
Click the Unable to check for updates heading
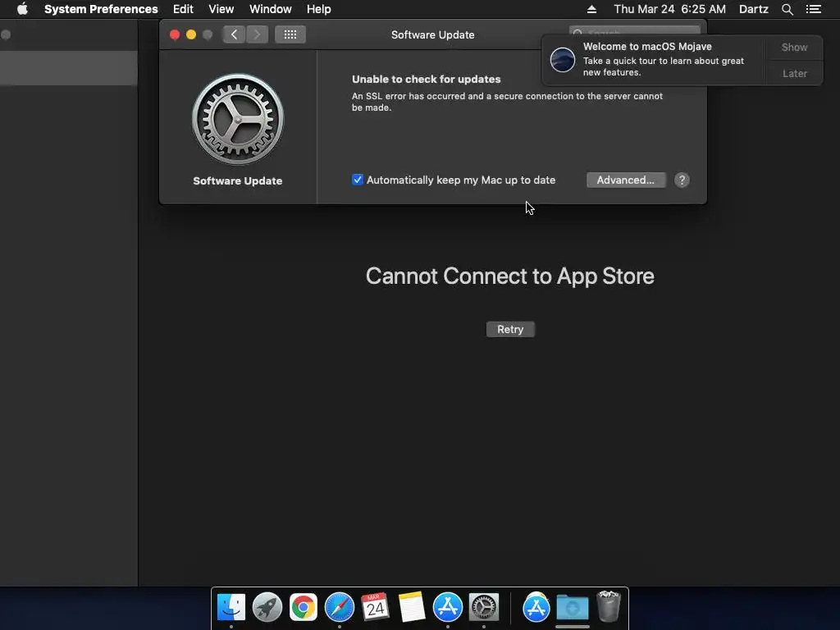[427, 80]
